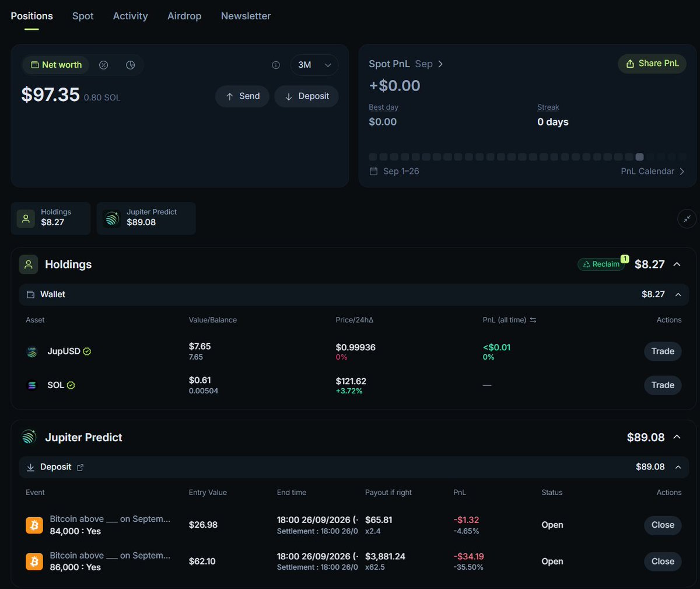Click the Wallet icon
700x589 pixels.
click(x=31, y=295)
